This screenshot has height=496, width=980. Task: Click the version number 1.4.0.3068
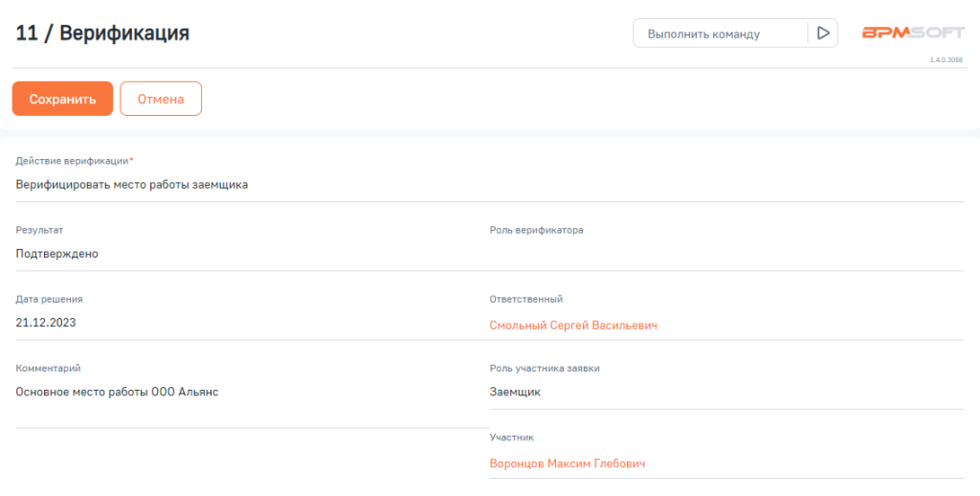(x=946, y=59)
